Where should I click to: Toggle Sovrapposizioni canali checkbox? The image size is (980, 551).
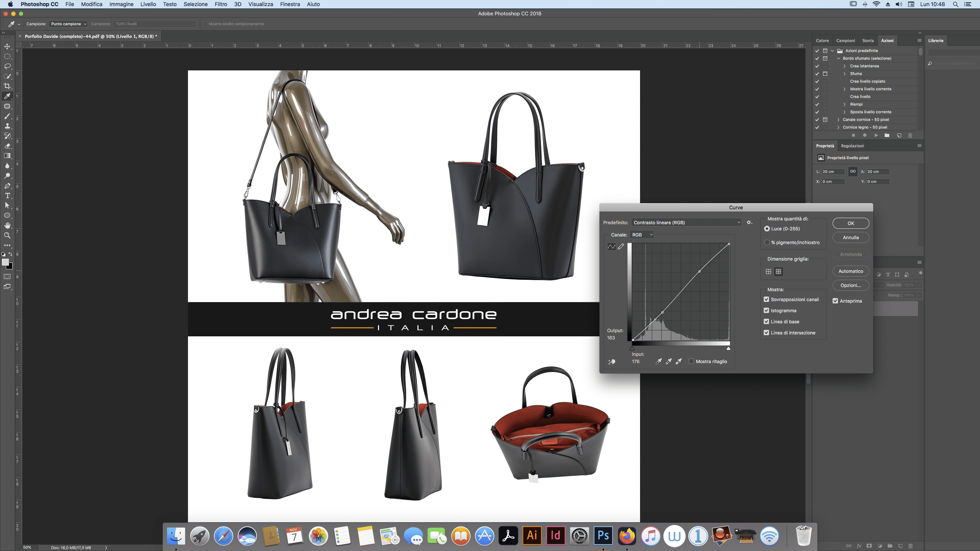click(766, 299)
